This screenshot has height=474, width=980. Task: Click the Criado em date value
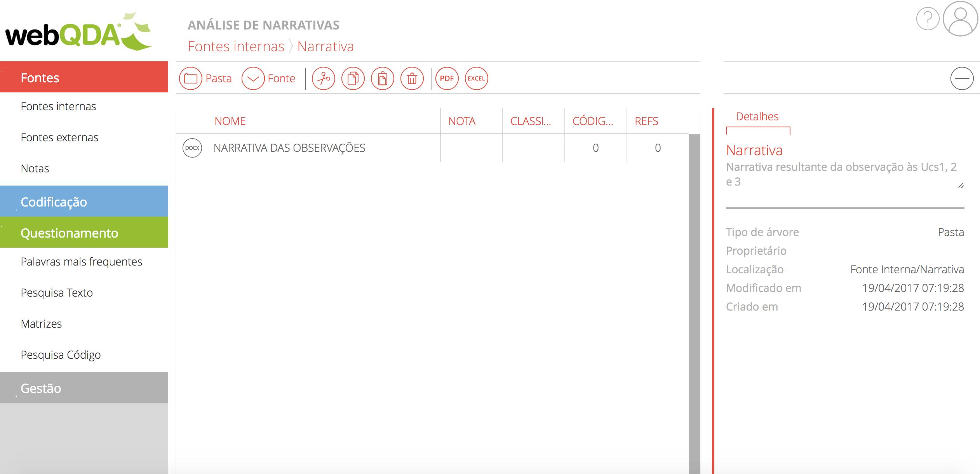click(x=913, y=307)
